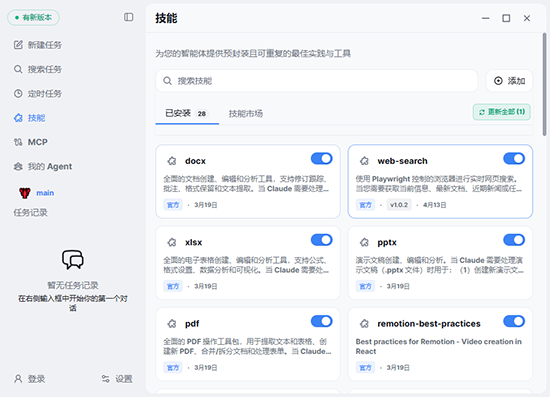550x397 pixels.
Task: Click the pptx skill puzzle icon
Action: (364, 242)
